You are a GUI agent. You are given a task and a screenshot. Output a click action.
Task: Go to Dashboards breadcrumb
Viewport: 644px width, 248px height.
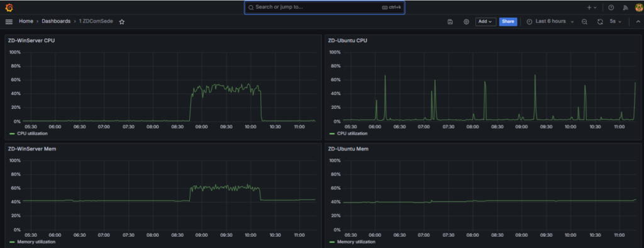56,21
